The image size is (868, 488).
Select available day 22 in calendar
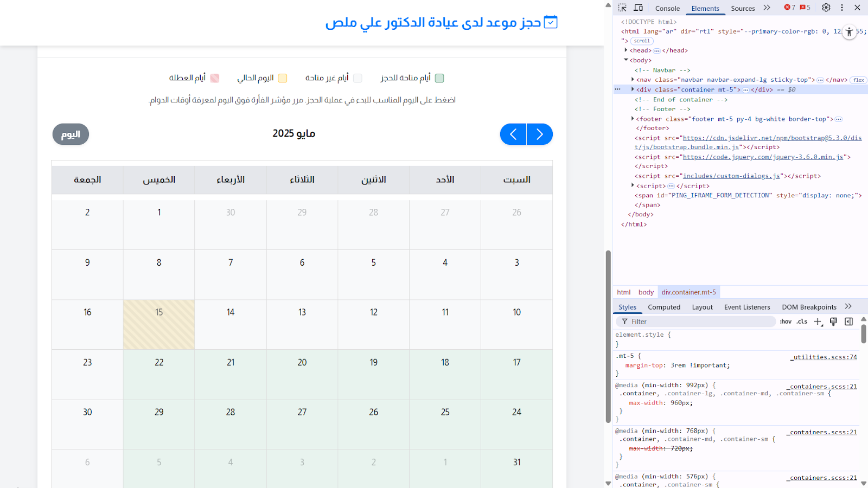[x=159, y=374]
